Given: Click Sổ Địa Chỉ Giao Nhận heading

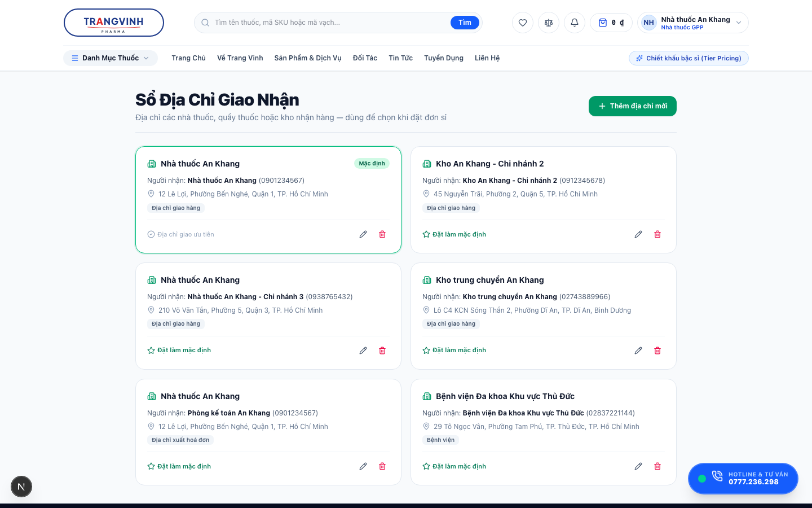Looking at the screenshot, I should coord(217,100).
